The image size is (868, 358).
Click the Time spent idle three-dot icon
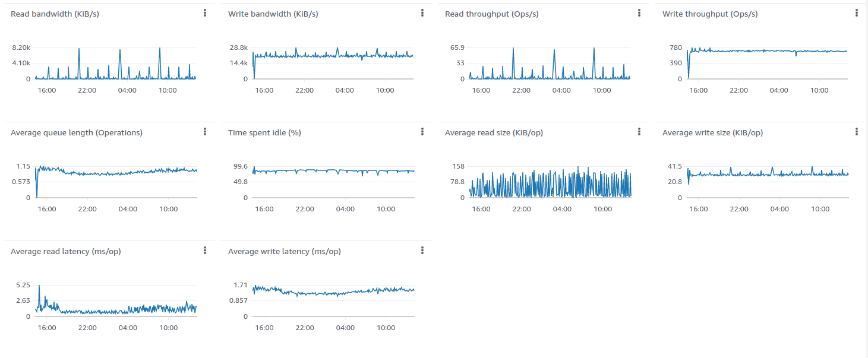pos(422,132)
